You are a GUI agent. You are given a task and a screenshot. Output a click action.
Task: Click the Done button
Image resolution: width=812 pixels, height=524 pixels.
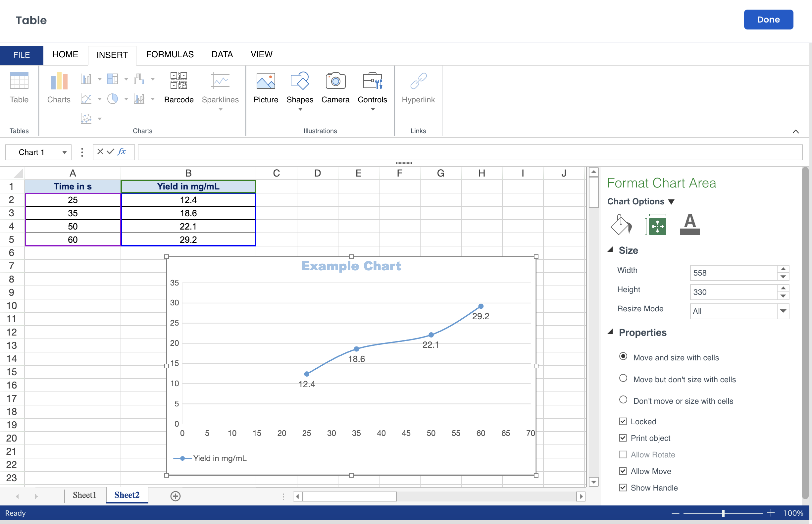pyautogui.click(x=768, y=20)
